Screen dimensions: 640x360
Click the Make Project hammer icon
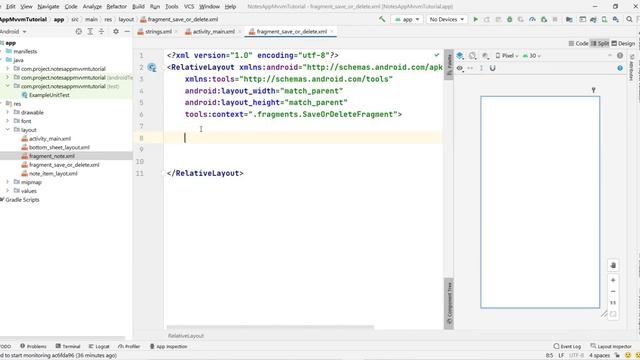pyautogui.click(x=382, y=19)
